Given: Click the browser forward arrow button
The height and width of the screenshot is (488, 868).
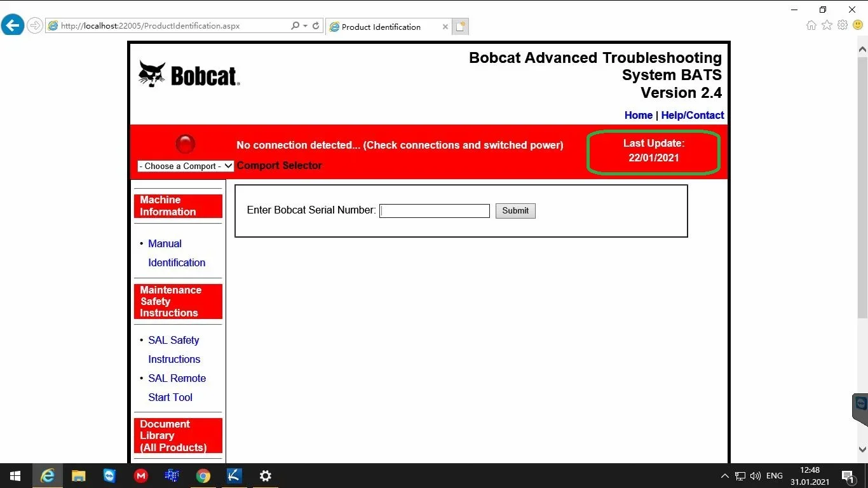Looking at the screenshot, I should [35, 26].
